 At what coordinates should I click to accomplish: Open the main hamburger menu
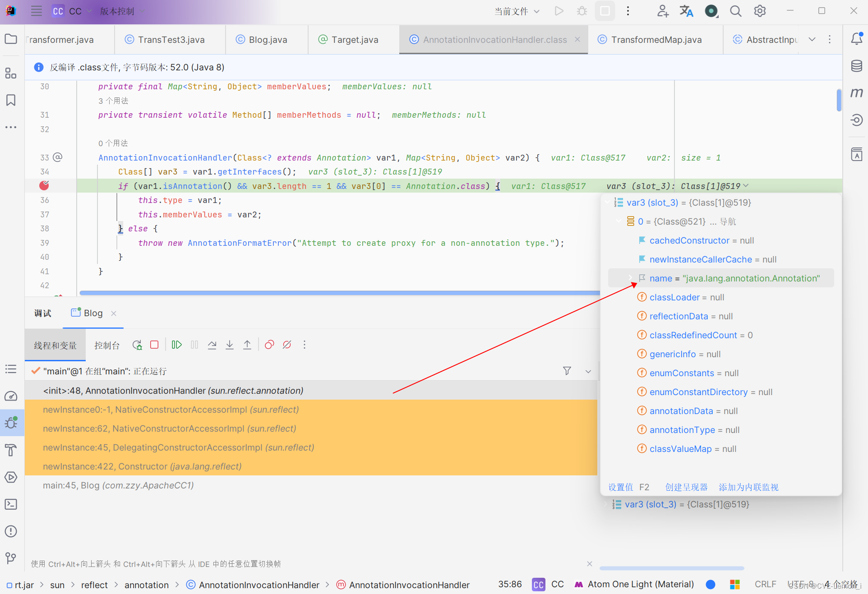[x=37, y=11]
